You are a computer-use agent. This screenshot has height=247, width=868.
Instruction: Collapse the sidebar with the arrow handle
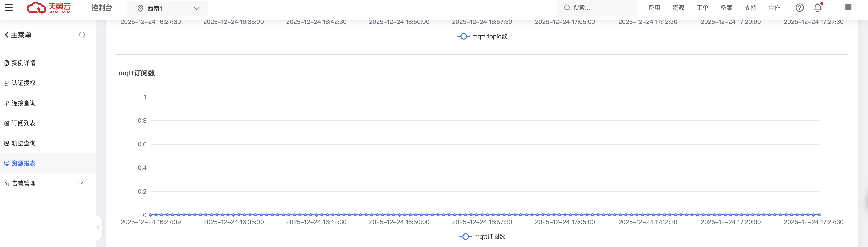point(98,228)
